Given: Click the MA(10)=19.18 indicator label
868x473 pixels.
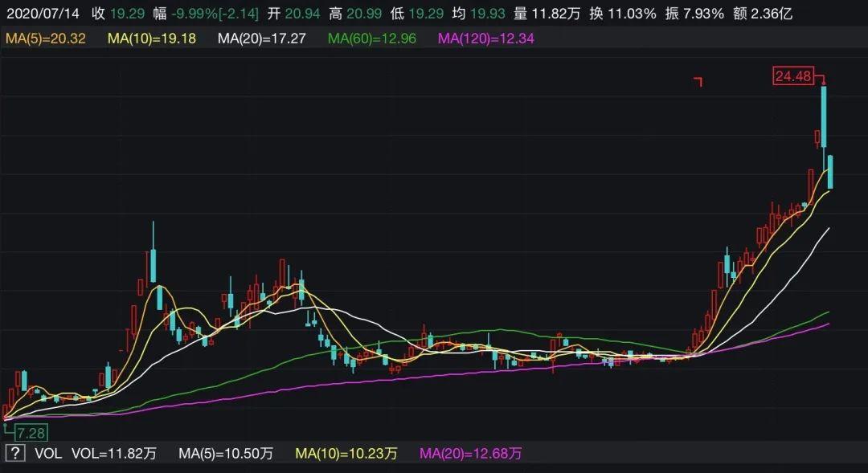Looking at the screenshot, I should (x=152, y=39).
